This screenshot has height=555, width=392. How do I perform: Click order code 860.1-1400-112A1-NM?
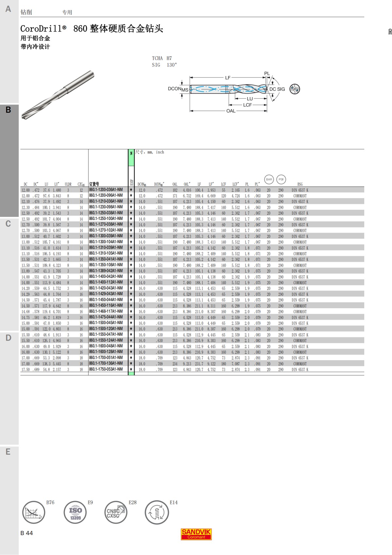tap(106, 282)
